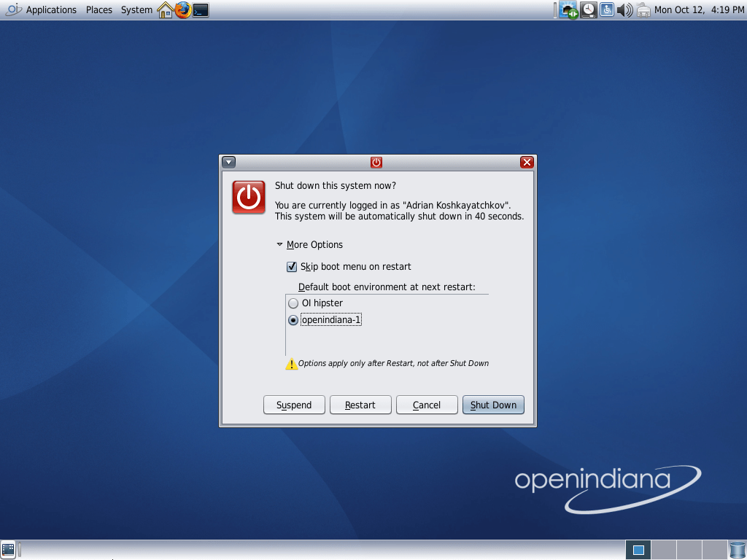The image size is (747, 560).
Task: Launch the Home folder from the panel
Action: click(x=165, y=10)
